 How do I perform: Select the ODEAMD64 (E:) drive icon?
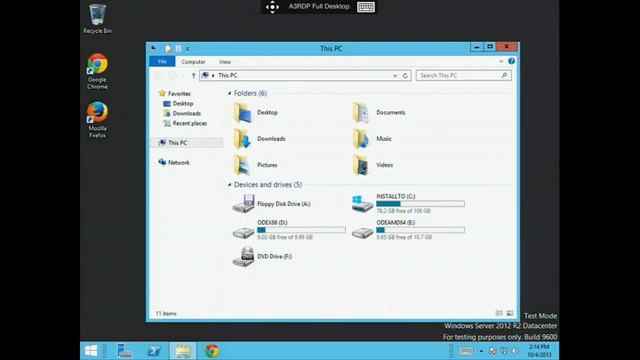tap(362, 232)
